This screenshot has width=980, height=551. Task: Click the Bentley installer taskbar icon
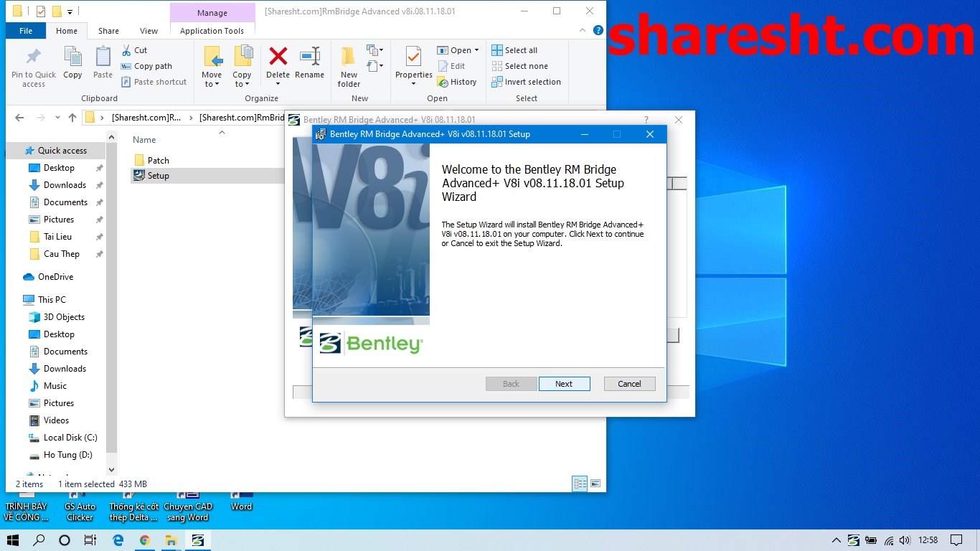198,540
